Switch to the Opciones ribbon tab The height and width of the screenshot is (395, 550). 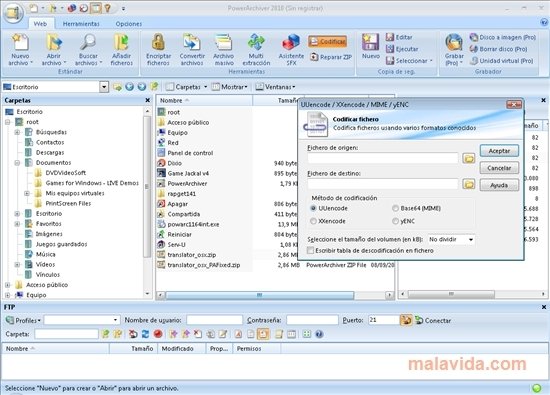pyautogui.click(x=129, y=24)
